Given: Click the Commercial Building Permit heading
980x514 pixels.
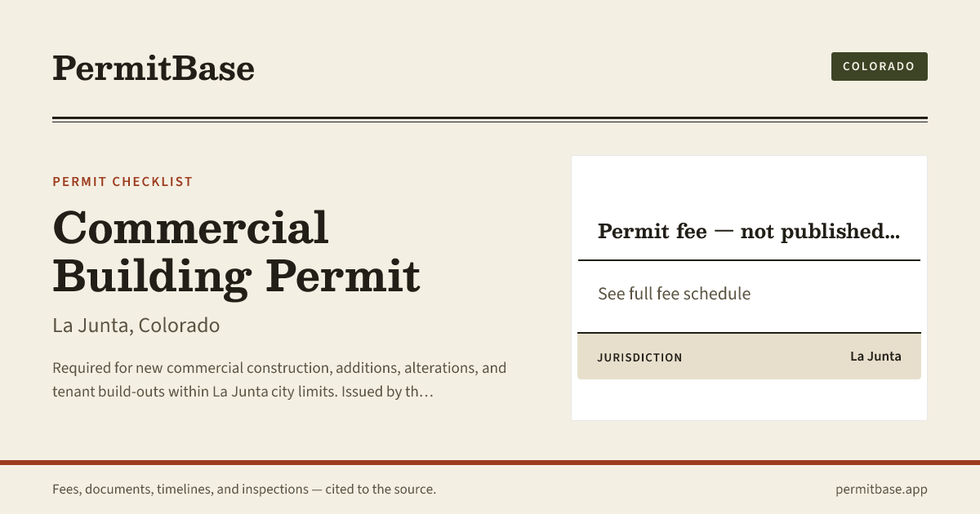Looking at the screenshot, I should point(237,252).
